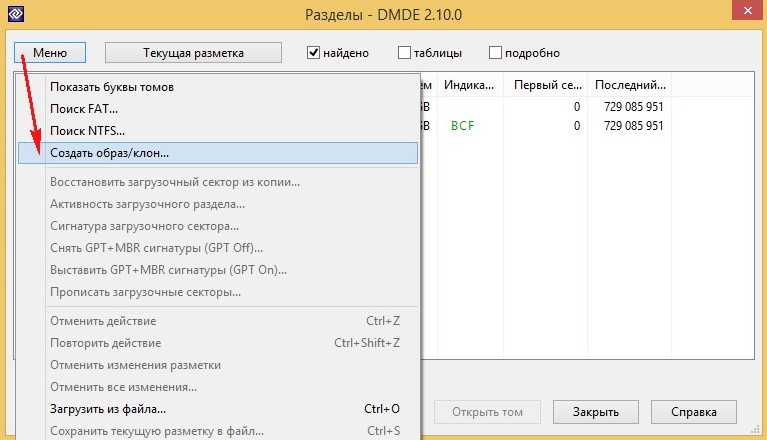767x440 pixels.
Task: Click the Индика... column header
Action: click(x=470, y=85)
